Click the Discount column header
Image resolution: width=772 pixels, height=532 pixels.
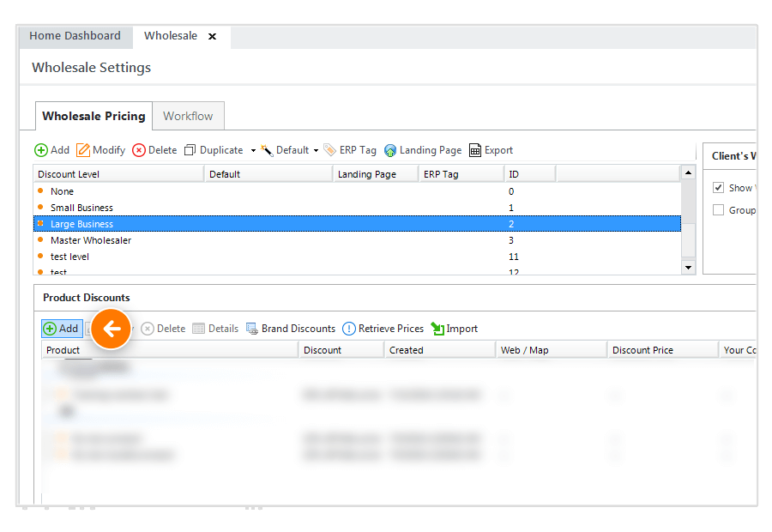coord(341,350)
